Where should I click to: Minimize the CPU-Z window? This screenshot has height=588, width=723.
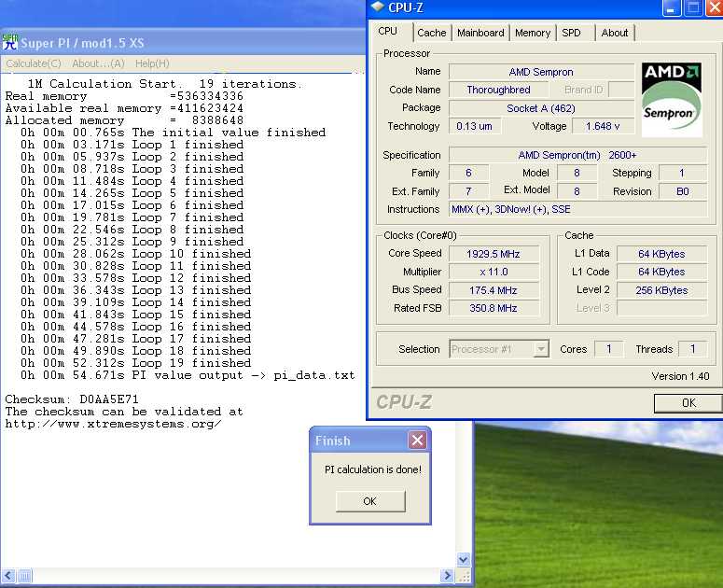672,7
